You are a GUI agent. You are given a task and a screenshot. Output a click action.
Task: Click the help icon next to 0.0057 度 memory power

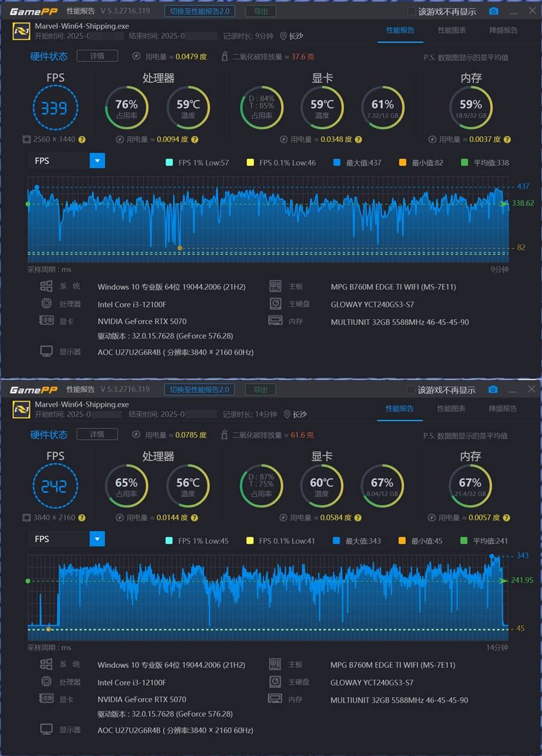point(506,517)
